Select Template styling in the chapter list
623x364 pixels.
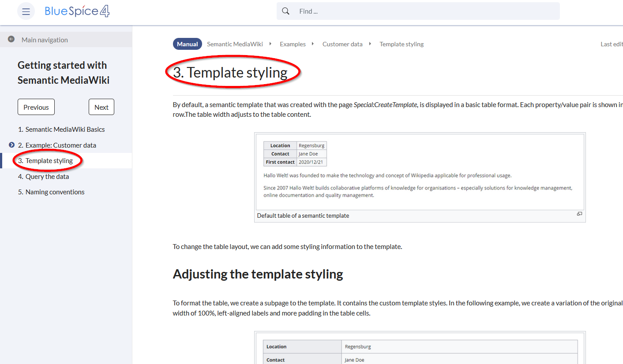[49, 161]
